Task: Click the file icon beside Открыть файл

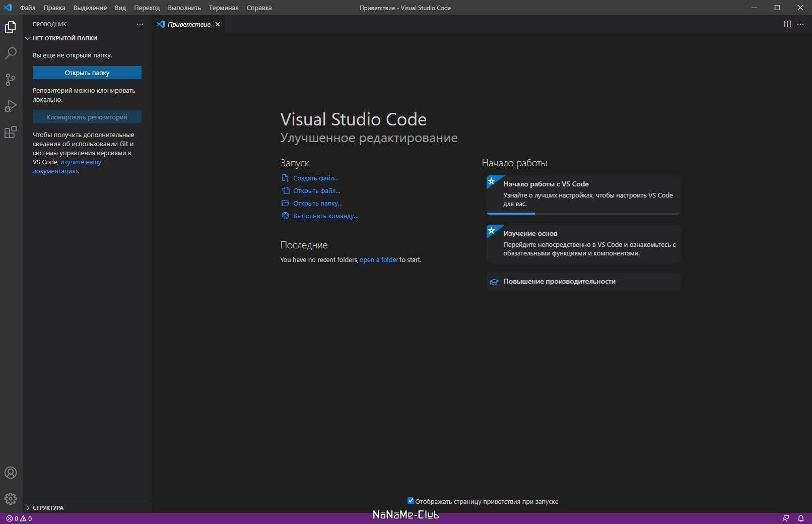Action: [285, 190]
